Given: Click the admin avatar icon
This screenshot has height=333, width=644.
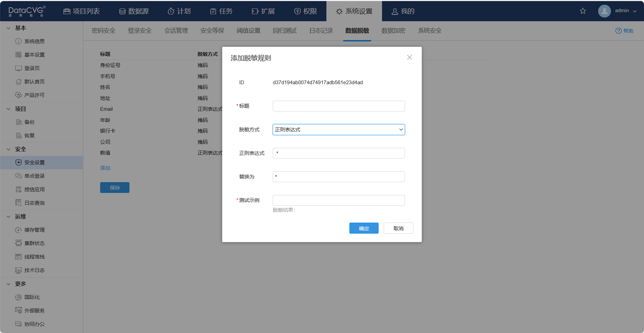Looking at the screenshot, I should pyautogui.click(x=604, y=11).
